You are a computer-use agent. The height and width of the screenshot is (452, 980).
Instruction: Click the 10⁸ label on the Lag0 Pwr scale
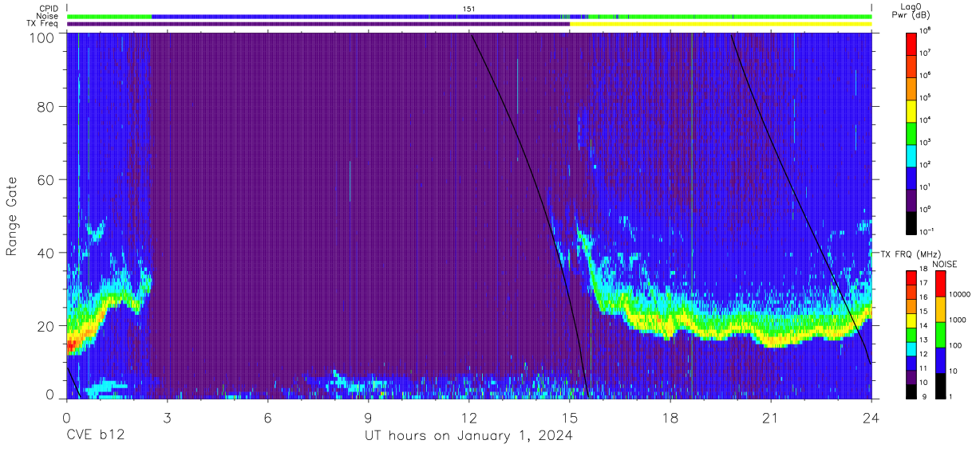[x=926, y=29]
